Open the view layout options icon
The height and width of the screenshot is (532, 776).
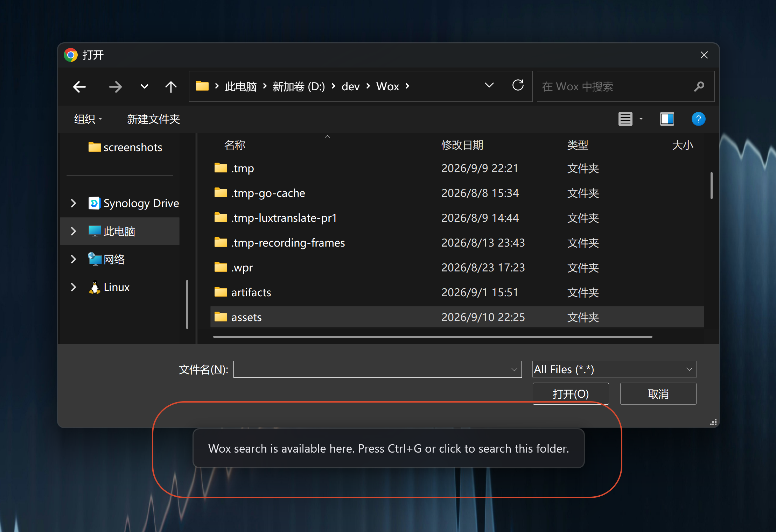625,119
